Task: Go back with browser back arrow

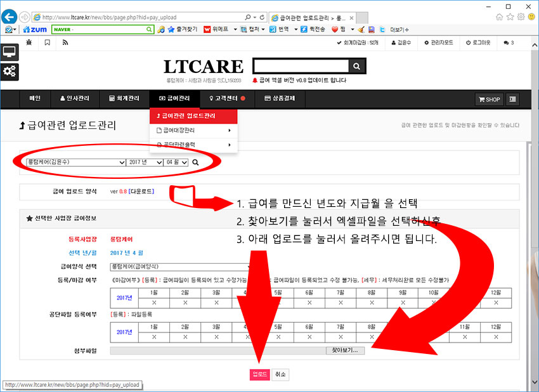Action: (10, 17)
